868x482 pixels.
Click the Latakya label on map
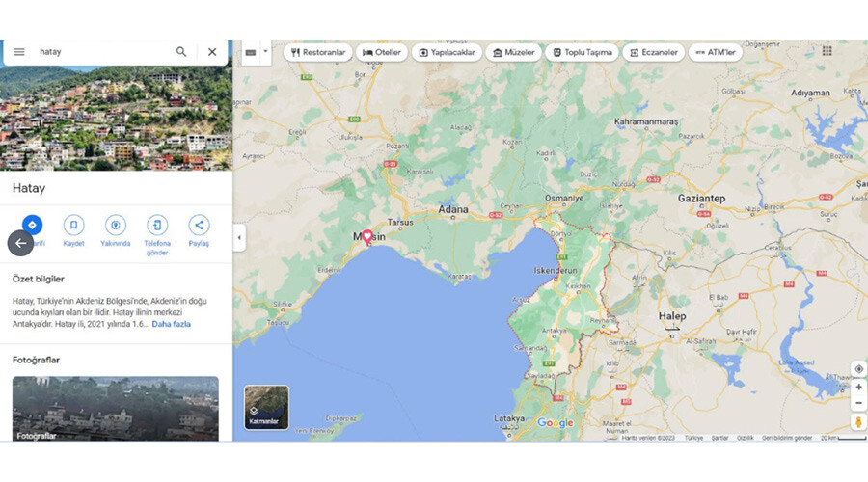point(509,418)
